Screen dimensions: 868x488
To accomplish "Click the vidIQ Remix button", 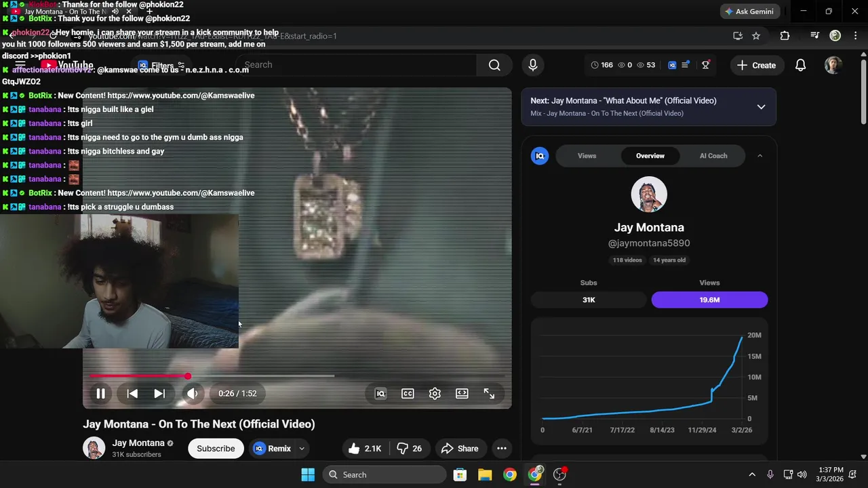I will pos(272,449).
